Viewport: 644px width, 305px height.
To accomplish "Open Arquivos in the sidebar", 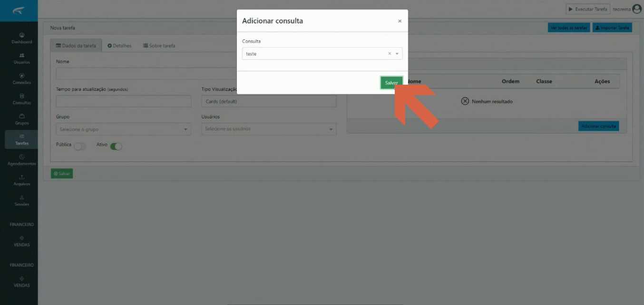I will pyautogui.click(x=21, y=180).
